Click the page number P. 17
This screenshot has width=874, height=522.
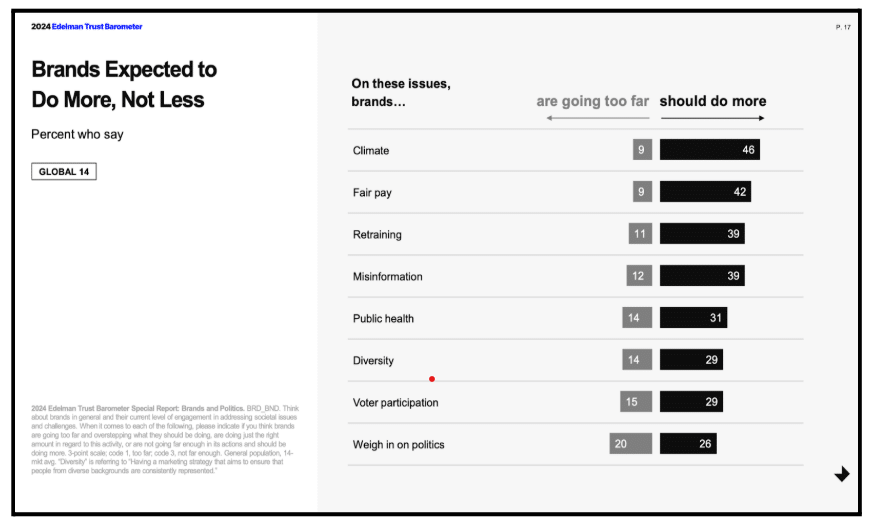(842, 27)
